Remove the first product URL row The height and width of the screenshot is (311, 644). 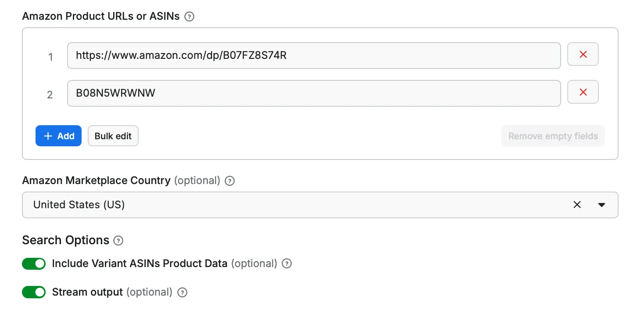point(583,54)
